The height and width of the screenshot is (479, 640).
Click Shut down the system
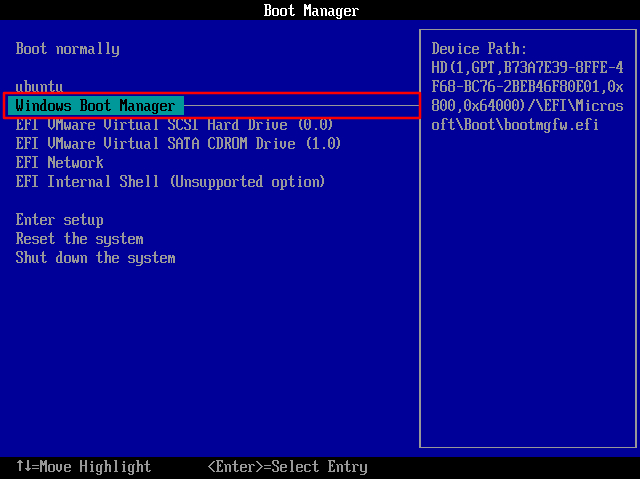96,258
